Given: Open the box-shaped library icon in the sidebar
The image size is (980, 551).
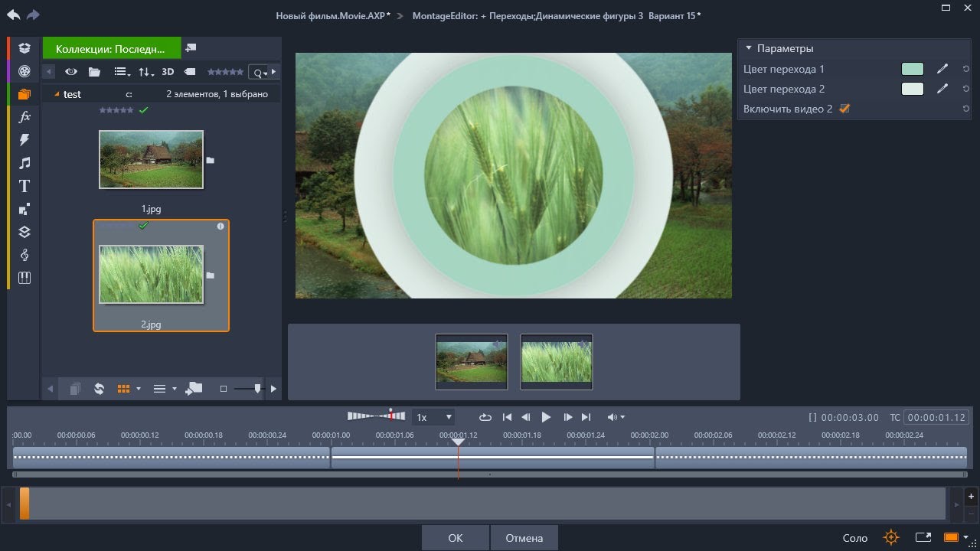Looking at the screenshot, I should point(24,48).
